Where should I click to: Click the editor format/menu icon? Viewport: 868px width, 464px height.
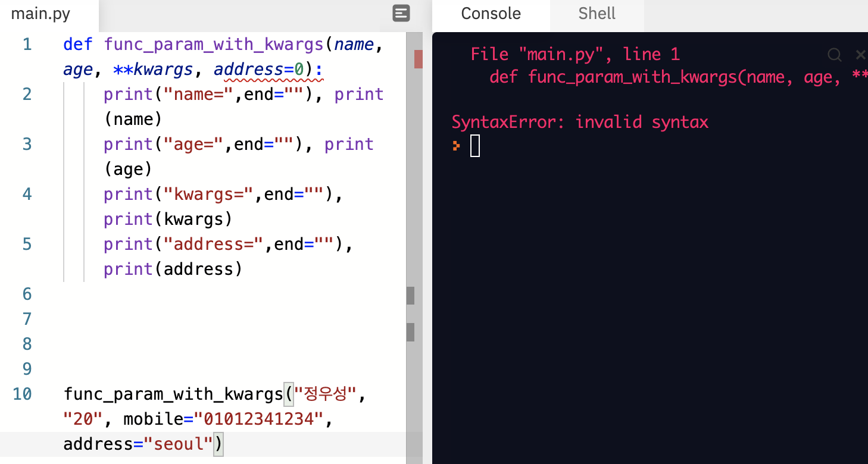pos(401,13)
